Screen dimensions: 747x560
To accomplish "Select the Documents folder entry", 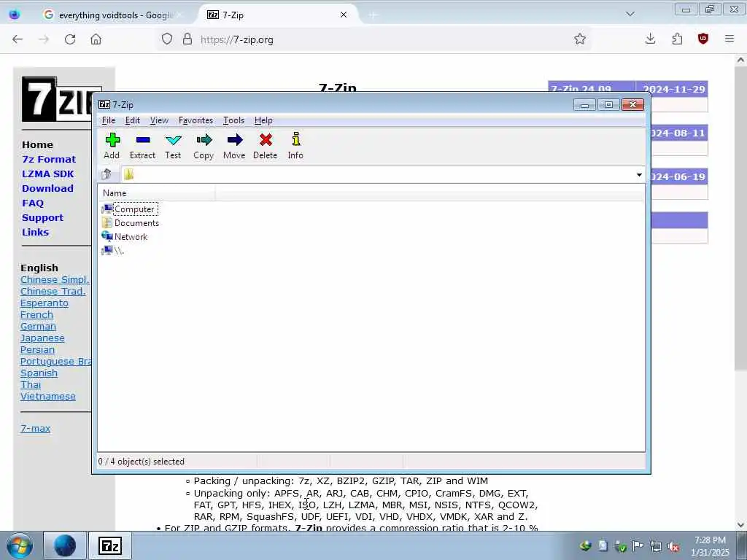I will [136, 223].
